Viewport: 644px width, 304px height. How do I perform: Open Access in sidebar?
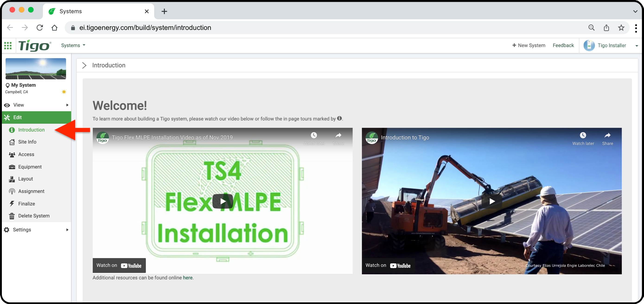pyautogui.click(x=26, y=154)
